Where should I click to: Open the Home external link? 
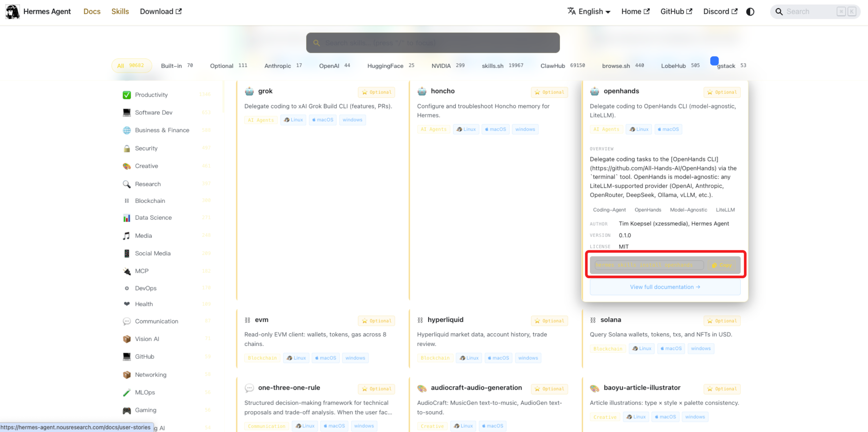point(635,11)
